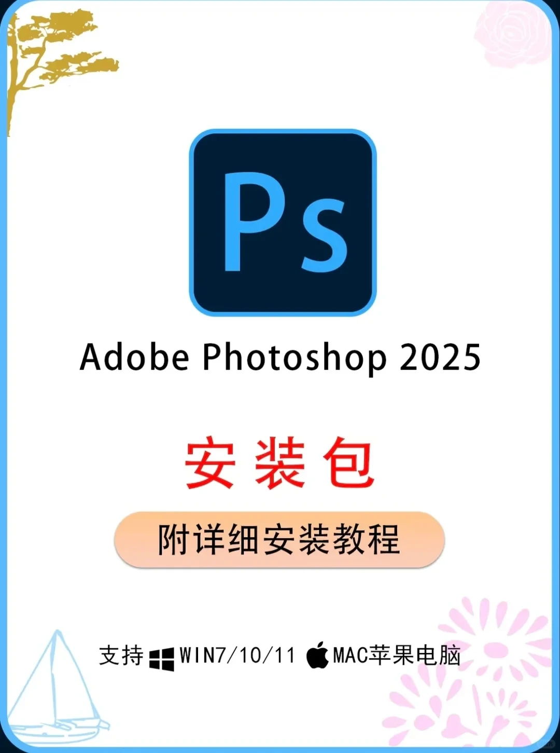Click the Windows logo icon

pyautogui.click(x=162, y=658)
